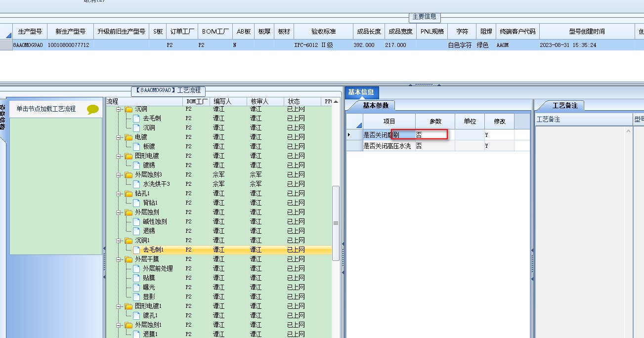The image size is (644, 338).
Task: Click the collapse arrow on the splitter right of the process tree
Action: [x=343, y=244]
